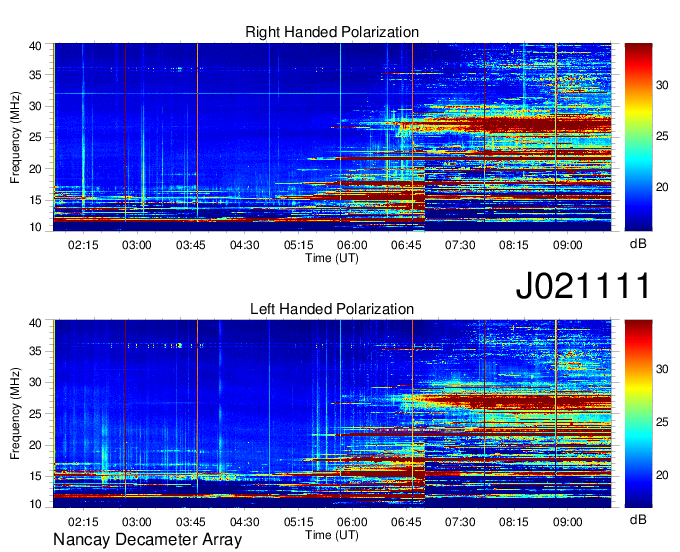Click the top plot Time (UT) axis label
The image size is (680, 552).
click(332, 258)
